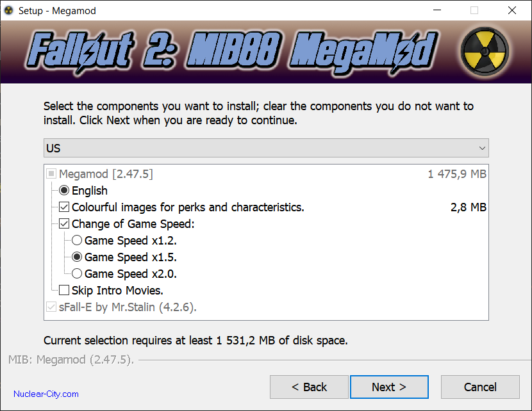Open the Nuclear-City.com link
The width and height of the screenshot is (532, 411).
click(x=46, y=394)
